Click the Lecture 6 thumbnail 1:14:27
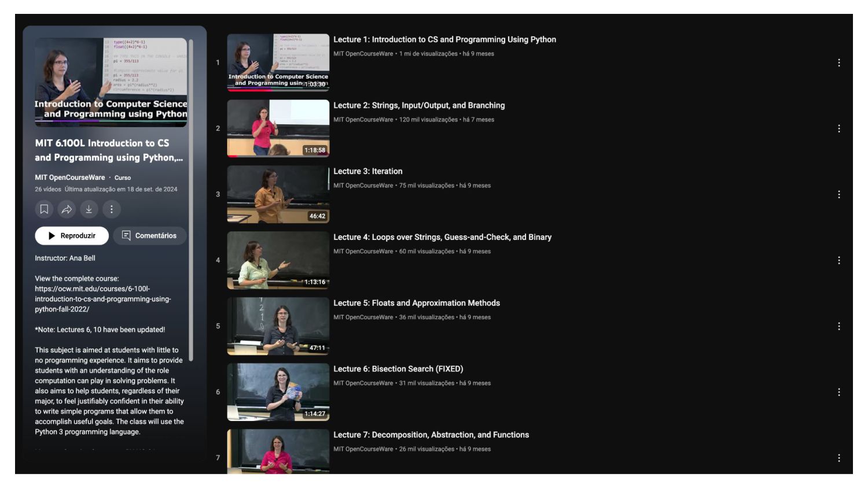This screenshot has width=868, height=488. (278, 392)
